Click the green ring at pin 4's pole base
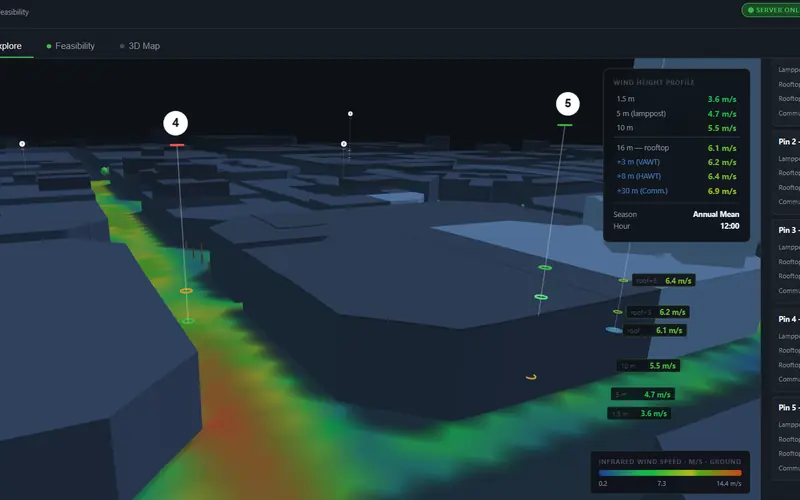Image resolution: width=800 pixels, height=500 pixels. coord(188,321)
